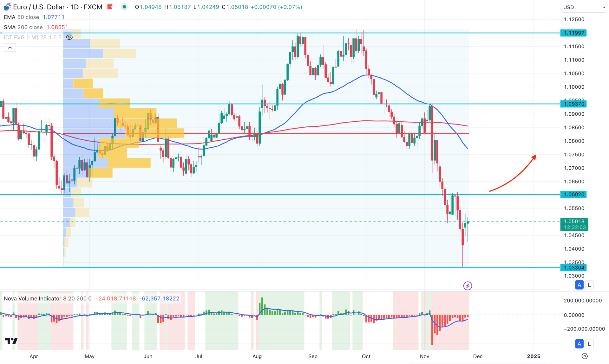The width and height of the screenshot is (609, 364).
Task: Open the USD currency dropdown
Action: click(x=584, y=7)
